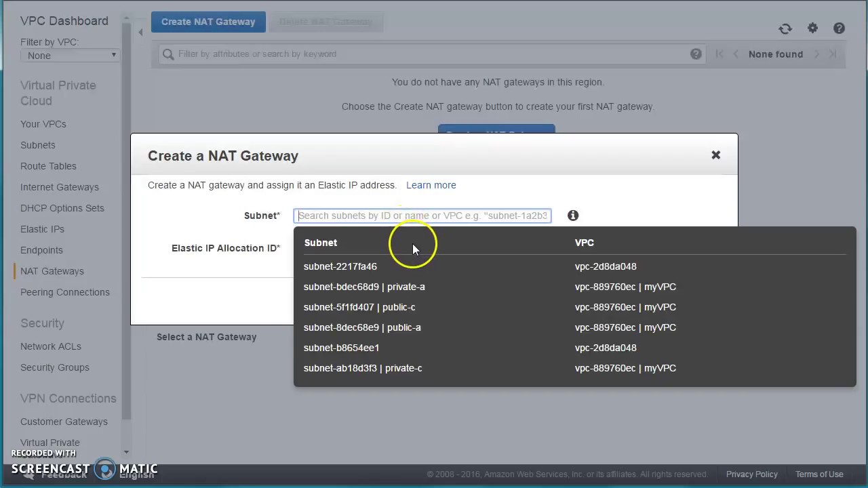
Task: Go to next page arrow
Action: (x=816, y=54)
